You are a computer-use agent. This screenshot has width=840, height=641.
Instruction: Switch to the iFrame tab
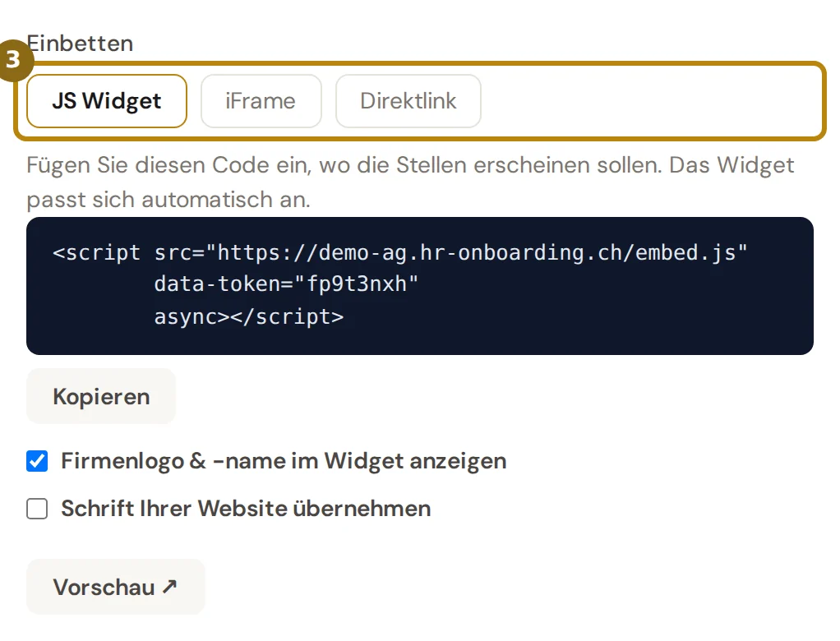[261, 101]
